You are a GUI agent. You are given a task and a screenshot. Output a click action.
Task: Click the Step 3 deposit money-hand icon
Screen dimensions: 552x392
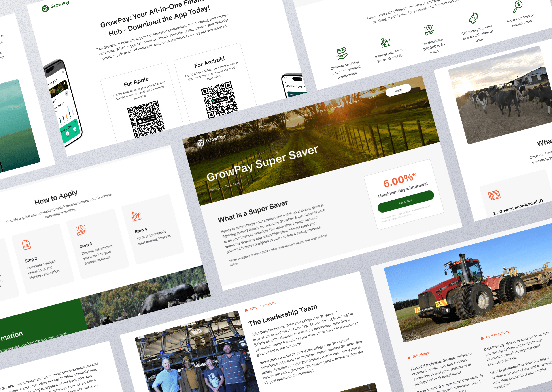[x=81, y=230]
